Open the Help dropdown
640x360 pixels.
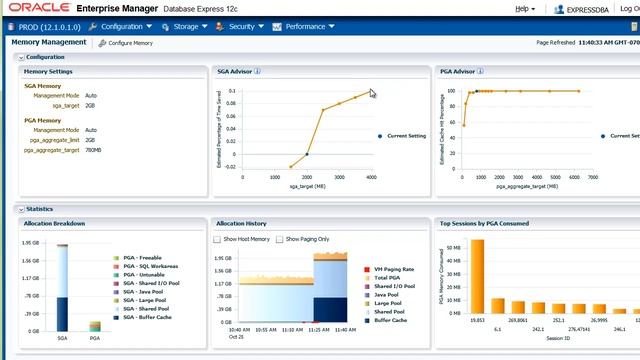tap(525, 9)
